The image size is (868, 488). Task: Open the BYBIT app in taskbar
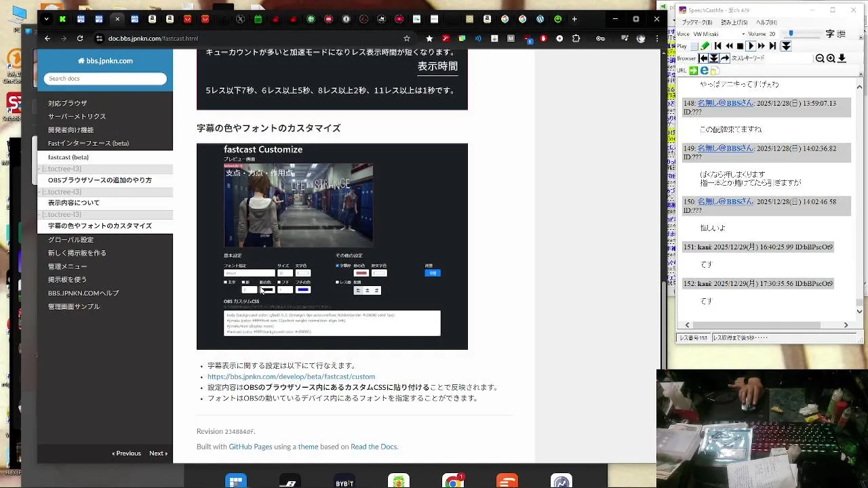(344, 481)
